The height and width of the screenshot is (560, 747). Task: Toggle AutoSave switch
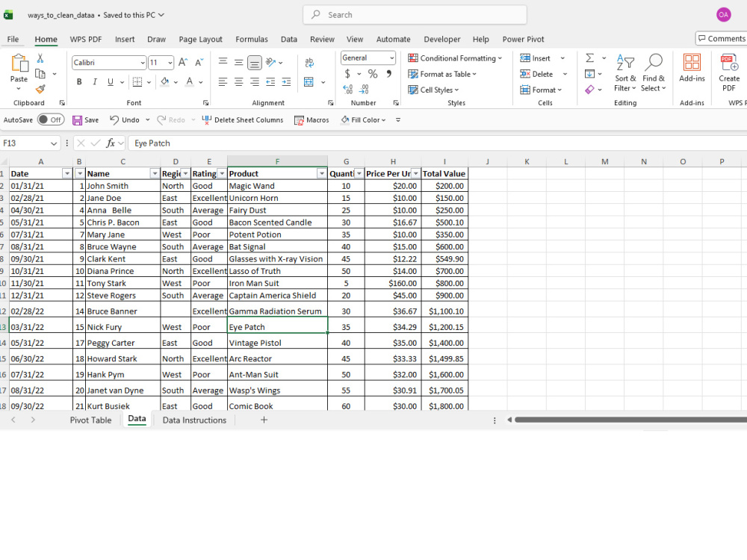(51, 119)
